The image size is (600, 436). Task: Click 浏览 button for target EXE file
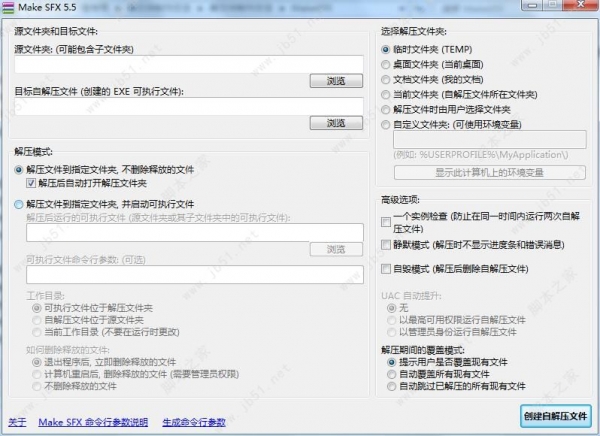[336, 123]
